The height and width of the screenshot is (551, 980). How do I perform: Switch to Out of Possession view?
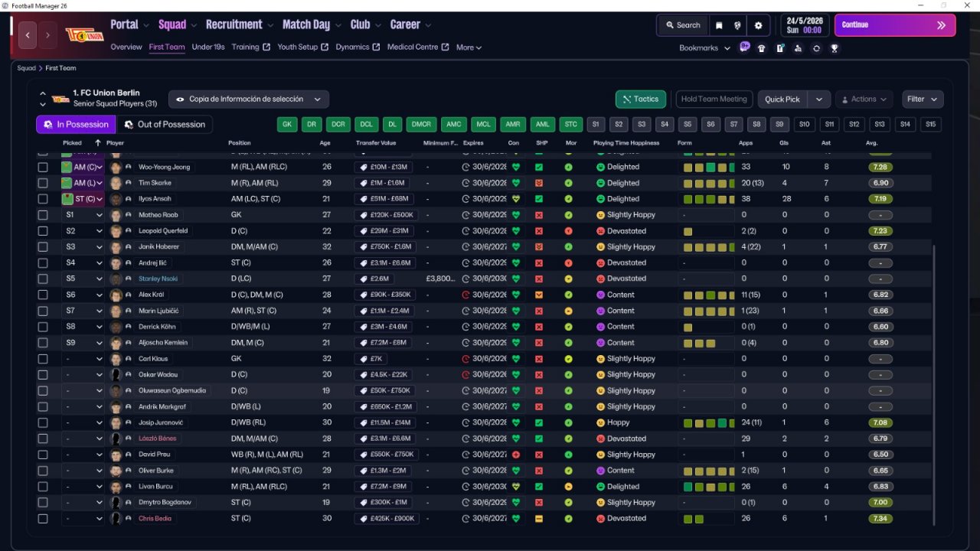click(165, 125)
